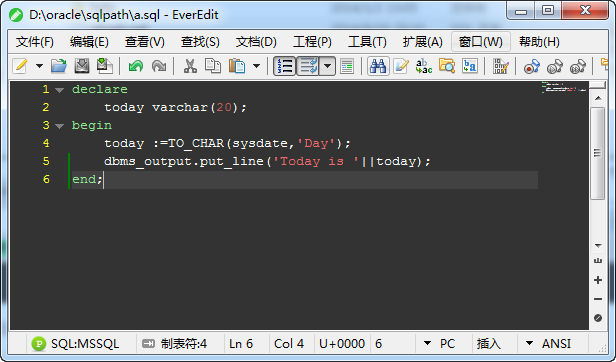Image resolution: width=616 pixels, height=362 pixels.
Task: Open the binary column edit icon
Action: point(501,66)
